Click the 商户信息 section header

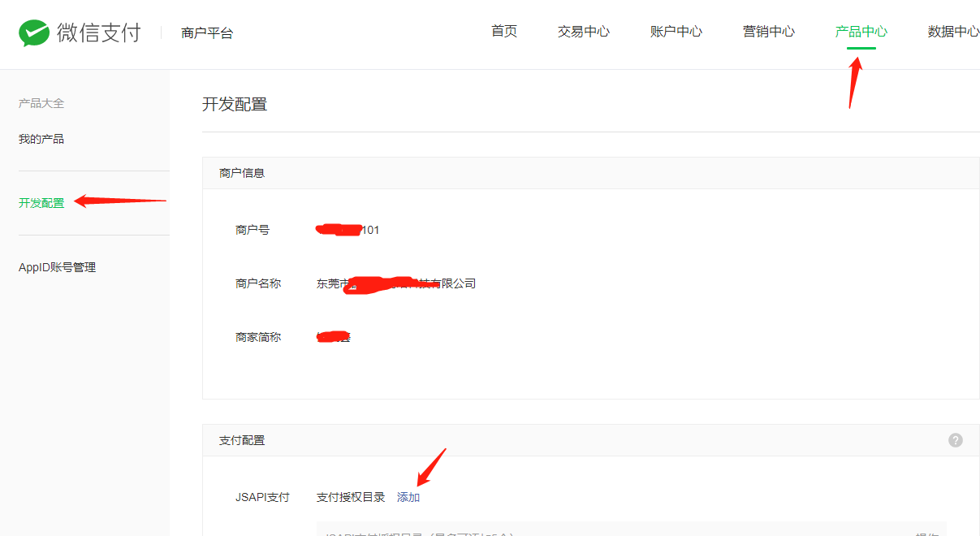pos(242,173)
